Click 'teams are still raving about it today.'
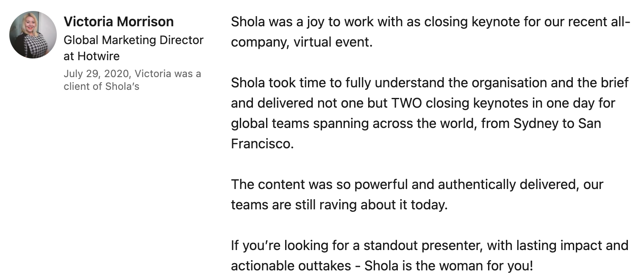The width and height of the screenshot is (644, 278). point(339,205)
